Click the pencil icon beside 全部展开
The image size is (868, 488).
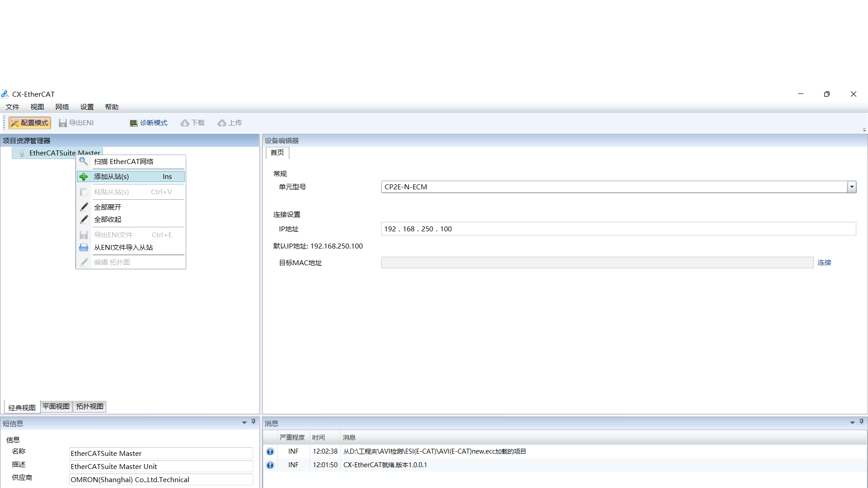[84, 207]
